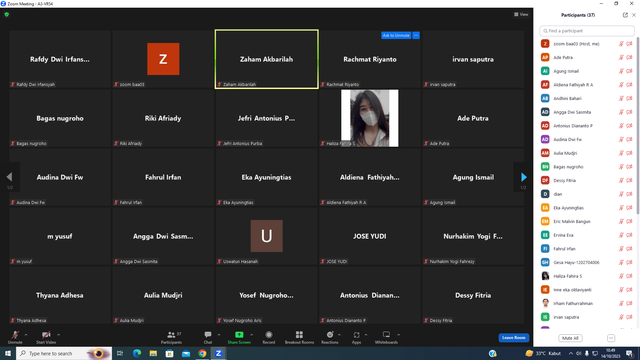
Task: Expand apps options arrow
Action: click(x=366, y=335)
